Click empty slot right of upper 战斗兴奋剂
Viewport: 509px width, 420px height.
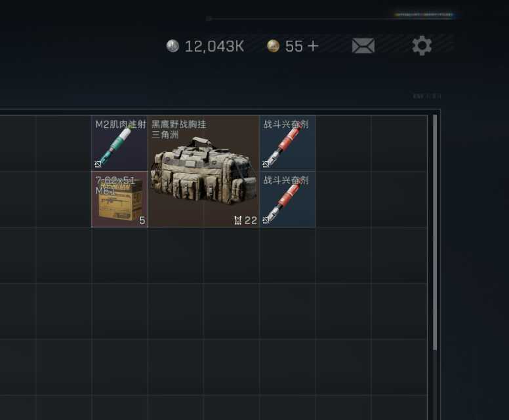(x=344, y=143)
